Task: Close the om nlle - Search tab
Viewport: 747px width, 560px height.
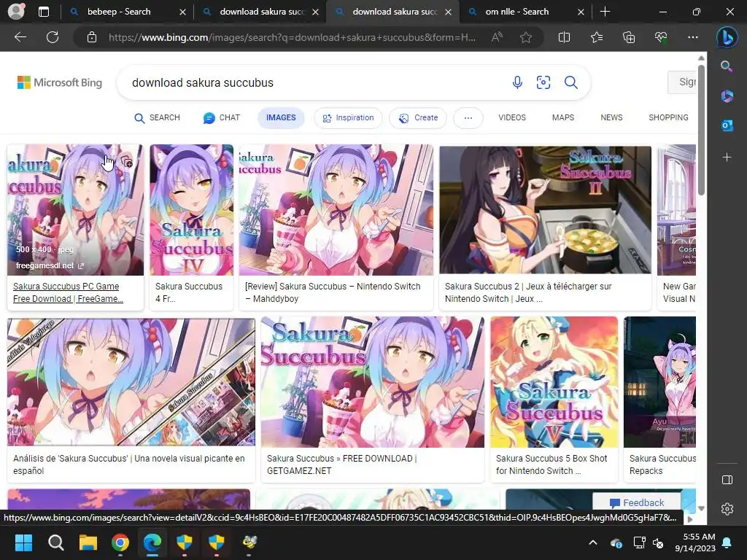Action: (581, 12)
